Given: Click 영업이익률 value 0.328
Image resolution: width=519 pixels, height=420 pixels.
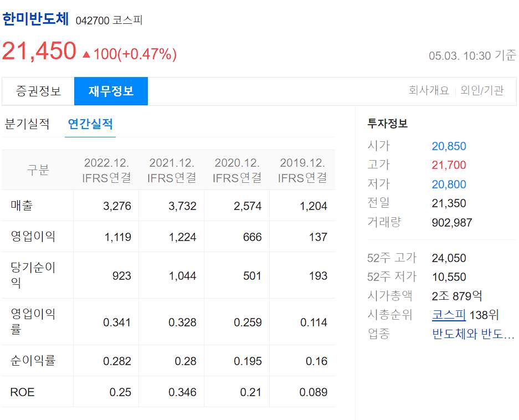Looking at the screenshot, I should 182,322.
